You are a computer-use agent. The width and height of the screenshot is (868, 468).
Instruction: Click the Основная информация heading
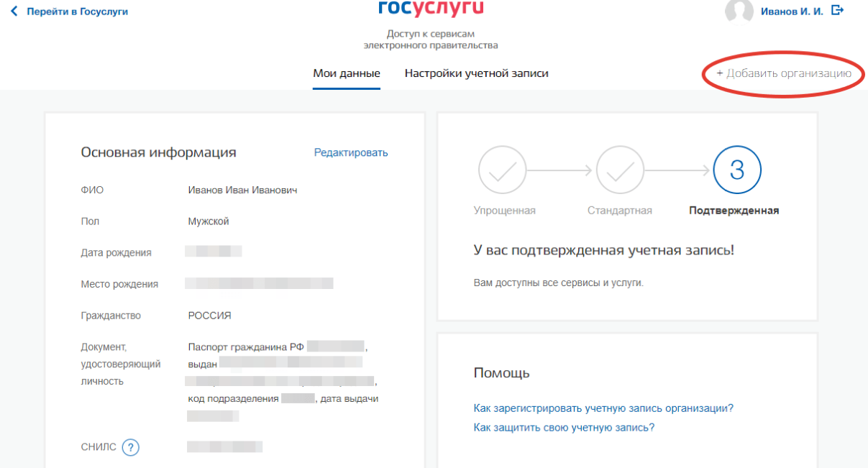(158, 152)
